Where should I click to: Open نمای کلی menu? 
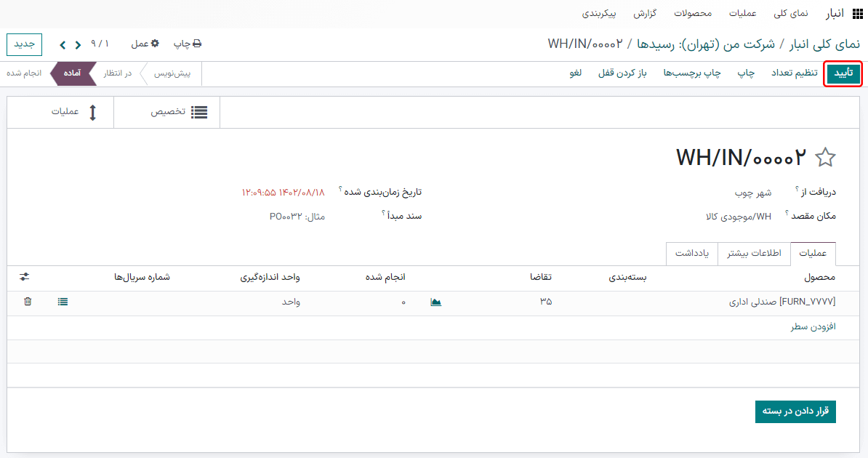coord(790,13)
